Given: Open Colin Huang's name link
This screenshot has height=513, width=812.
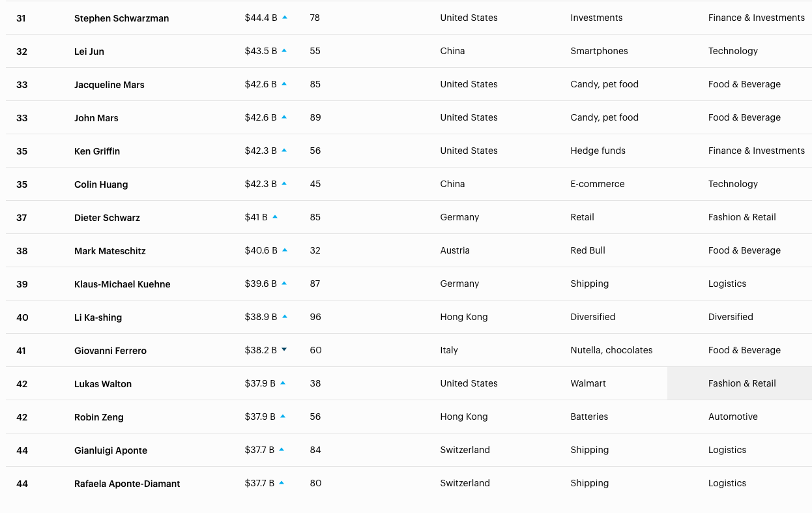Looking at the screenshot, I should click(101, 184).
